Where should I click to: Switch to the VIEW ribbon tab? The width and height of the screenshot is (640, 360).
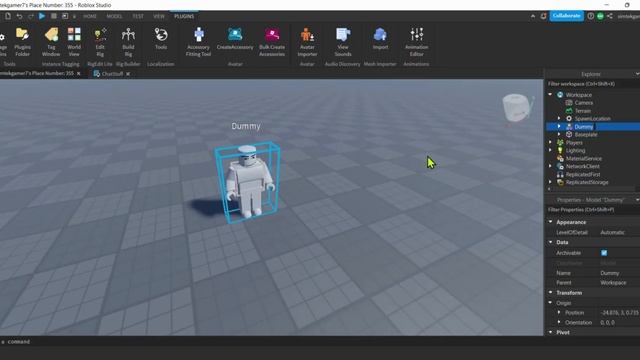coord(159,16)
